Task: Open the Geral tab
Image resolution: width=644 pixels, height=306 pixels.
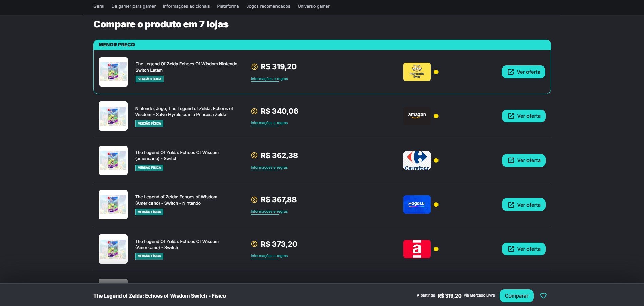Action: pyautogui.click(x=99, y=6)
